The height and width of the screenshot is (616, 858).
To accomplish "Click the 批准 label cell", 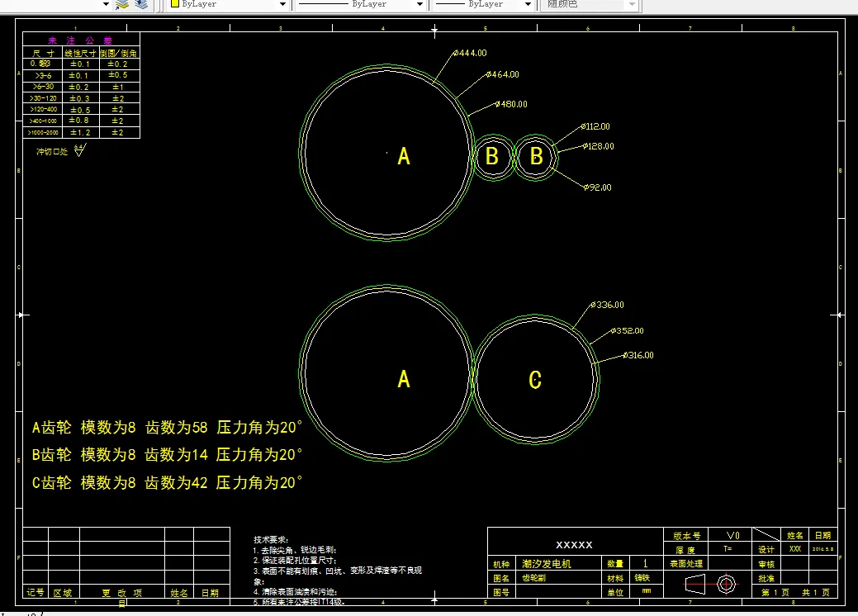I will 766,578.
